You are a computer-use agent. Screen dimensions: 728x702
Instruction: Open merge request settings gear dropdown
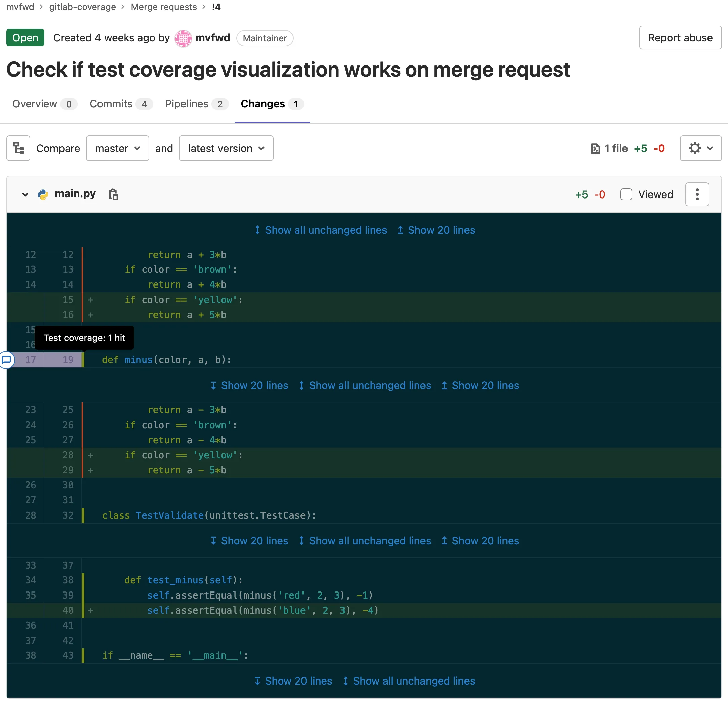[700, 148]
